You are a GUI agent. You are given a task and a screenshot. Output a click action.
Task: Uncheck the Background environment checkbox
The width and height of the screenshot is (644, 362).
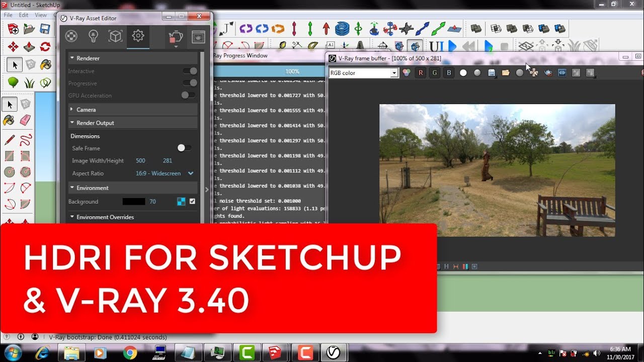pyautogui.click(x=192, y=202)
